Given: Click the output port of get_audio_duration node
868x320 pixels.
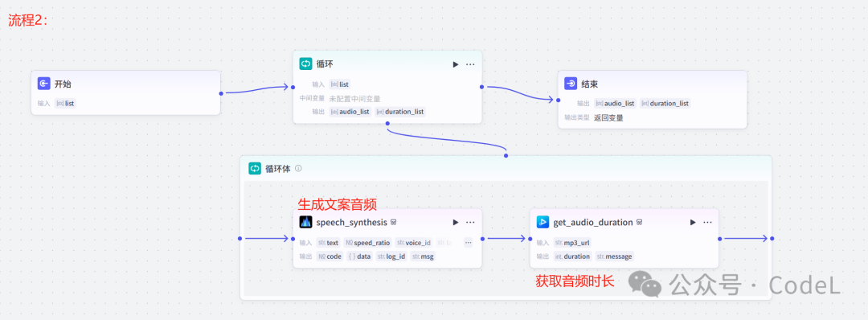Looking at the screenshot, I should [x=719, y=239].
